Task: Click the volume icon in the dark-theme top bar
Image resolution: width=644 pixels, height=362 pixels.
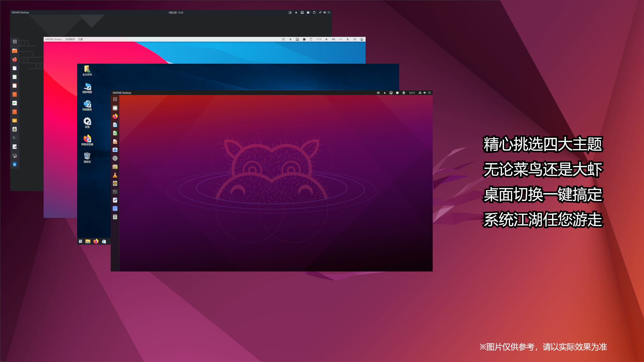Action: click(x=325, y=12)
